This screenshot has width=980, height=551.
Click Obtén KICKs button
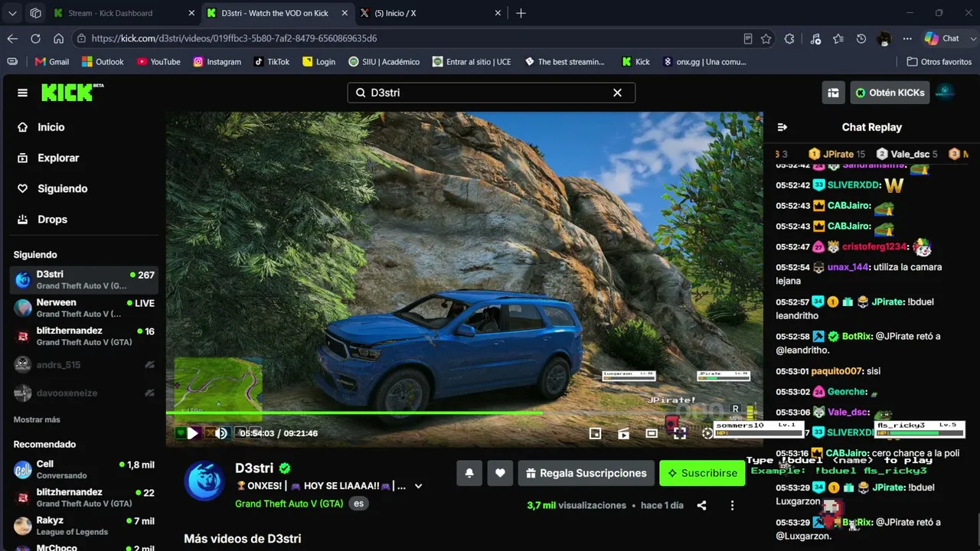click(x=890, y=93)
